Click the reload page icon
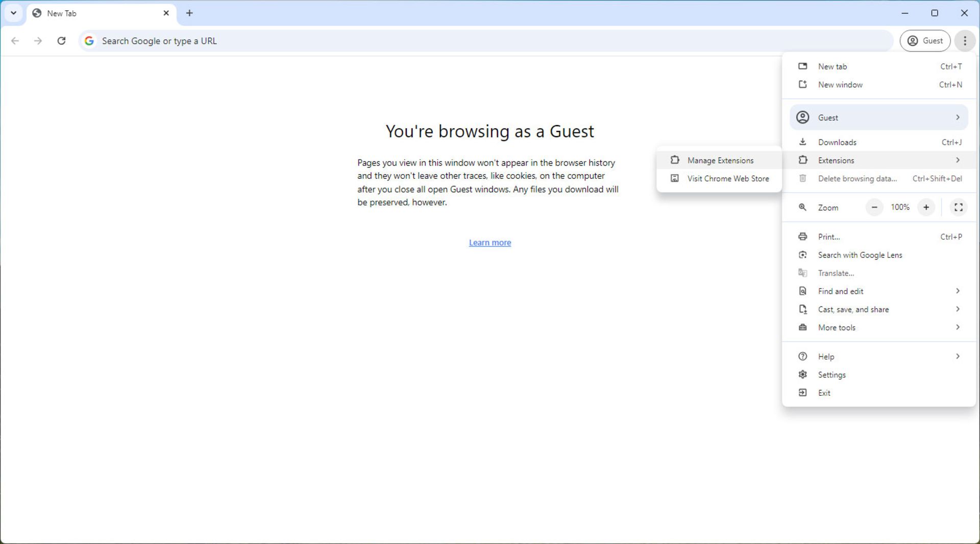Screen dimensions: 980x544 (x=61, y=41)
